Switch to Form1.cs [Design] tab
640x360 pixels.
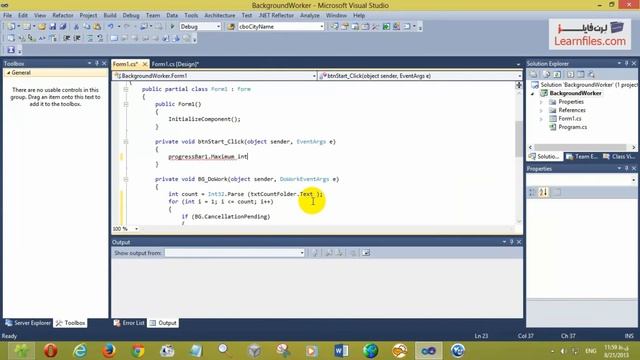[x=175, y=64]
